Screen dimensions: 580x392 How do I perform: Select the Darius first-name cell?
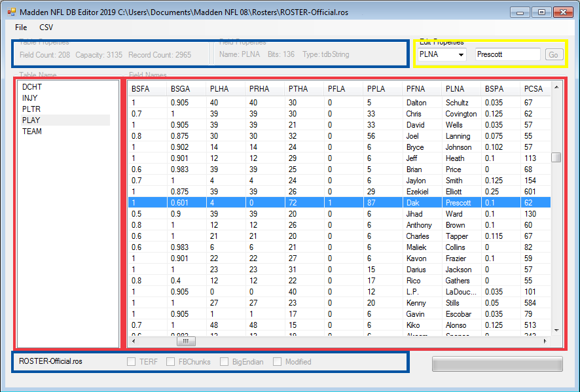tap(422, 270)
